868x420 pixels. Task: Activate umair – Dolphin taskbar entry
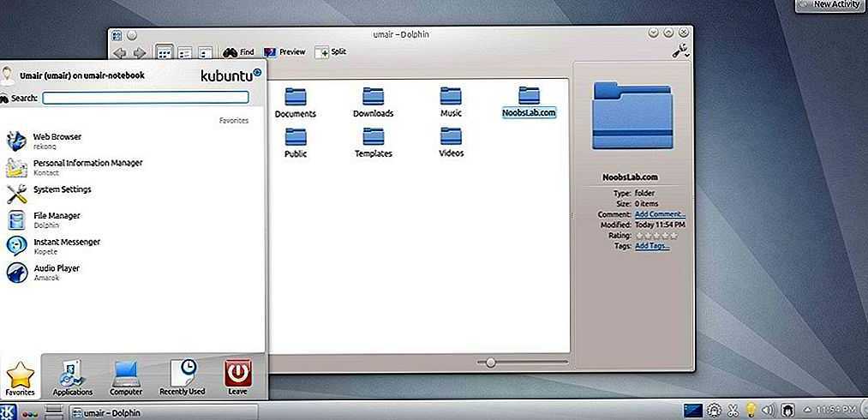coord(163,413)
